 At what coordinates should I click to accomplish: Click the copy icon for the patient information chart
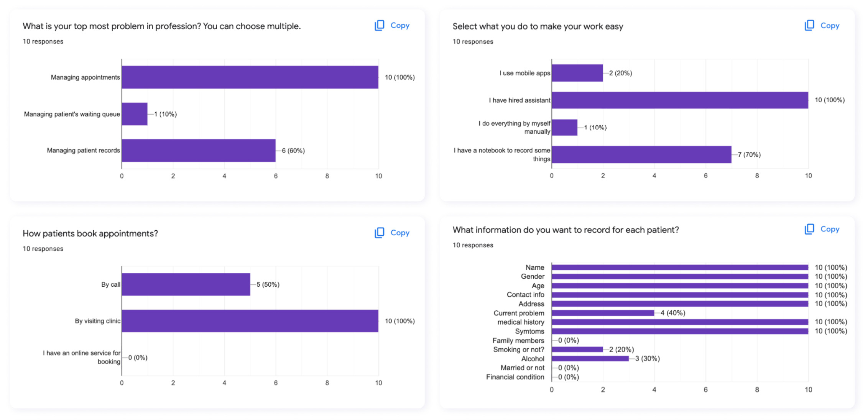(x=809, y=229)
